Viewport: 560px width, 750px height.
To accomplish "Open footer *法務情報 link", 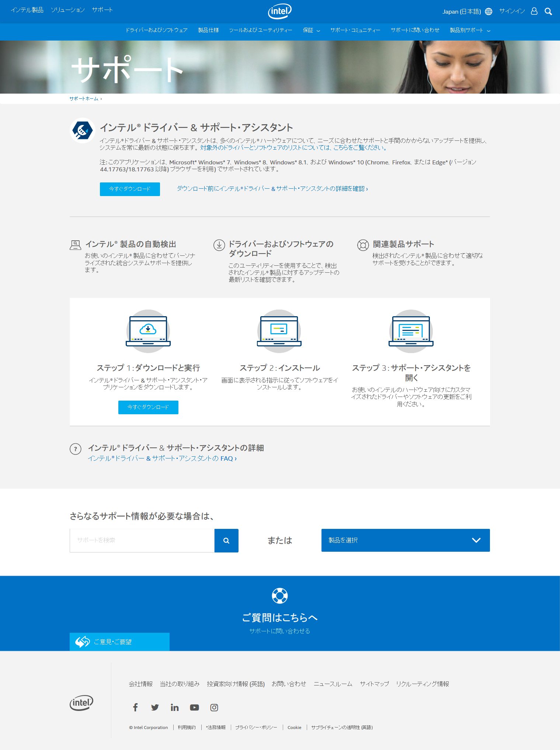I will [x=216, y=728].
